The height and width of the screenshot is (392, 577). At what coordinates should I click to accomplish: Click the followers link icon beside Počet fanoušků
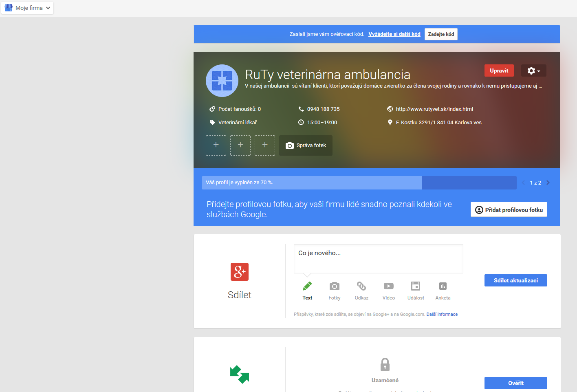tap(212, 109)
